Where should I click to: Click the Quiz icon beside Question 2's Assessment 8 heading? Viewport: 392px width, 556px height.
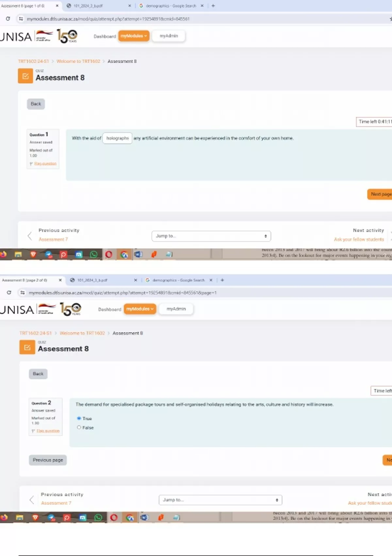(27, 347)
